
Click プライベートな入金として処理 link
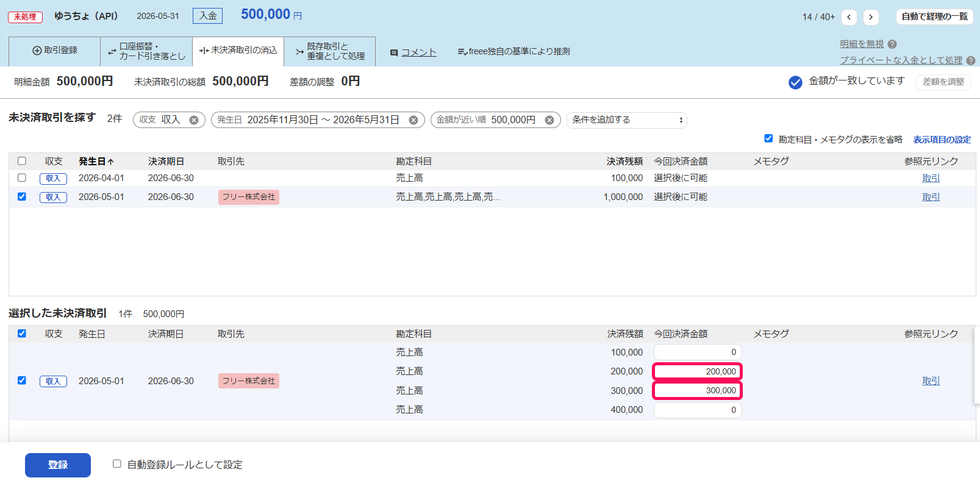click(x=901, y=60)
